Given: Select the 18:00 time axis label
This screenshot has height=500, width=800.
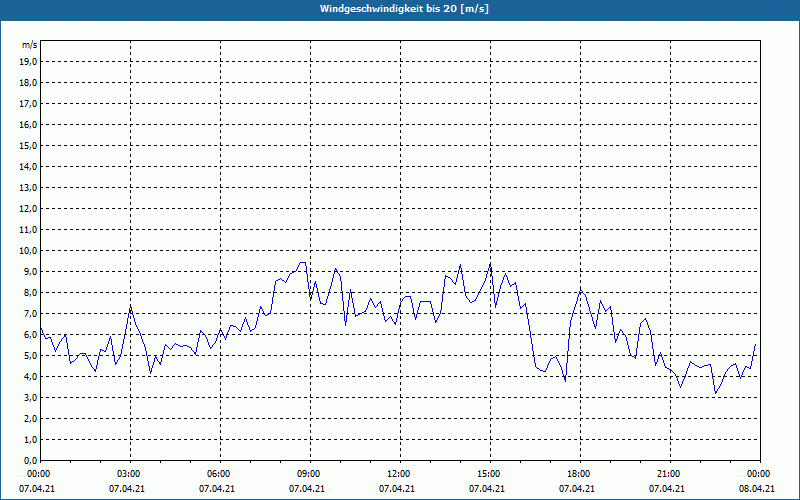Looking at the screenshot, I should point(580,474).
